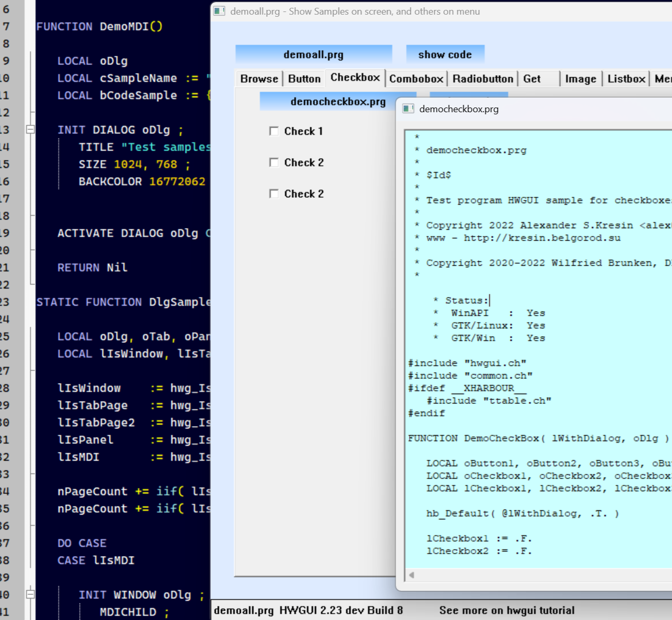Click the democheckbox.prg window title icon
The width and height of the screenshot is (672, 620).
[x=408, y=109]
